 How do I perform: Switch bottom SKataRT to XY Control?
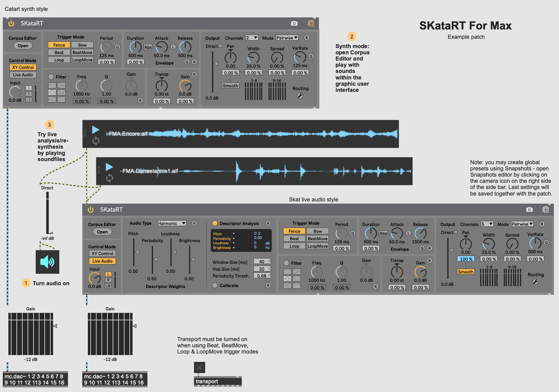tap(102, 254)
